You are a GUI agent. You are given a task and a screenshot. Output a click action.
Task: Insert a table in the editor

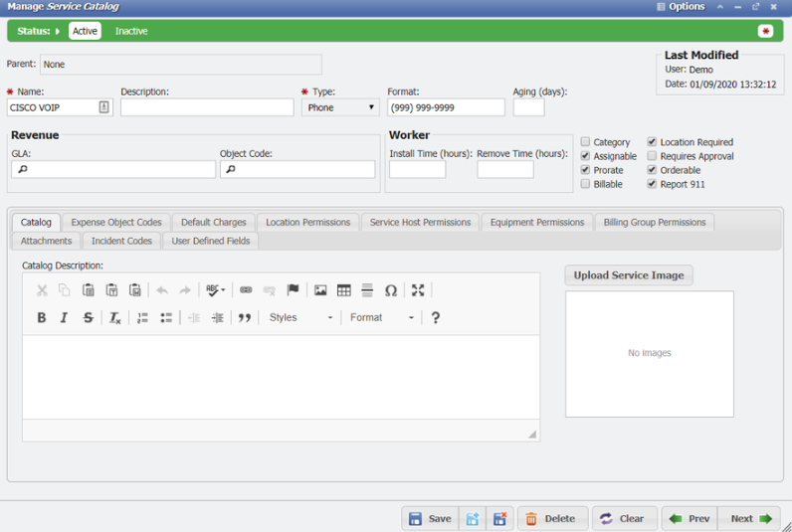[344, 290]
